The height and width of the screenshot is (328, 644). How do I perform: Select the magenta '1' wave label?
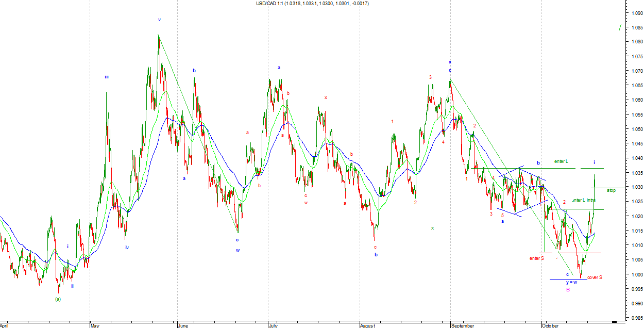click(x=393, y=122)
